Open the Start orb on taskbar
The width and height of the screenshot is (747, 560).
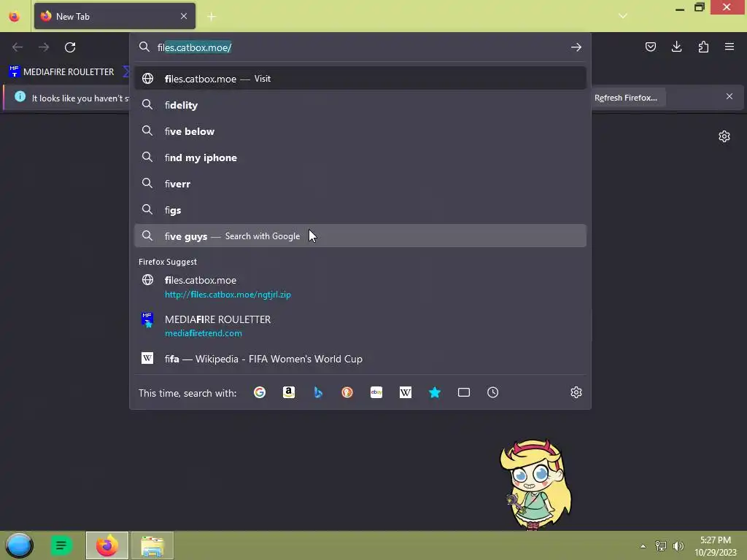click(x=19, y=545)
